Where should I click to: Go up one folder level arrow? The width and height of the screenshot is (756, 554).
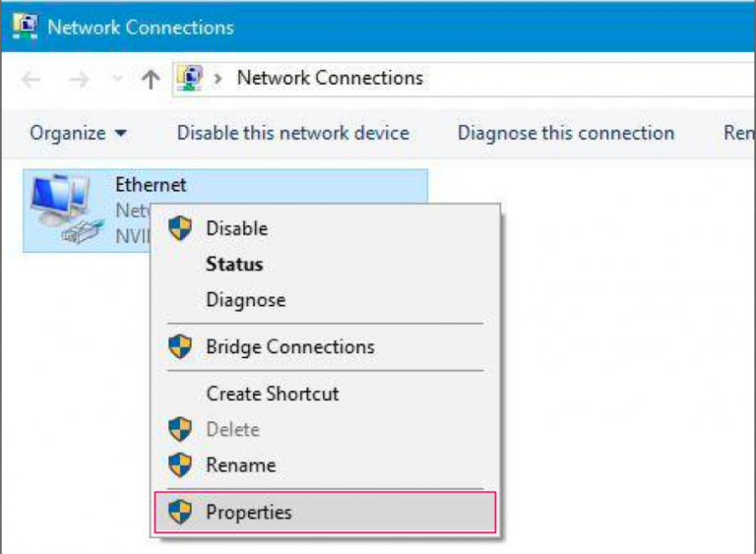pyautogui.click(x=151, y=80)
